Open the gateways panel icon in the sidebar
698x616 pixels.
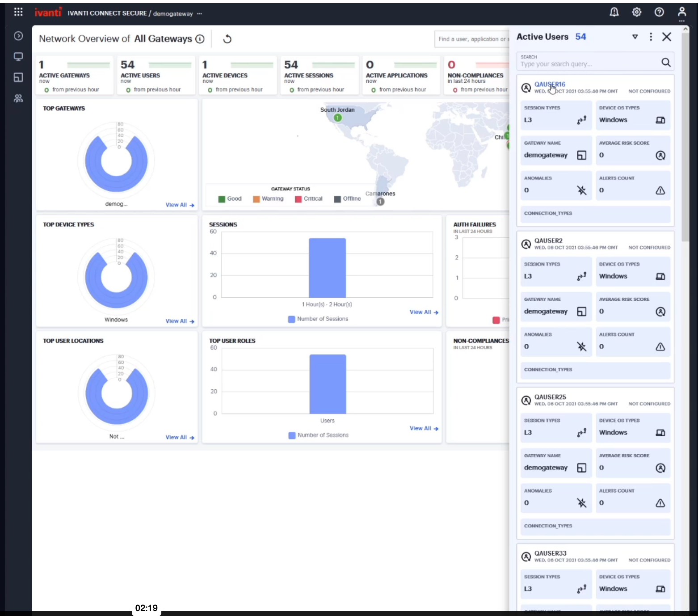[18, 77]
